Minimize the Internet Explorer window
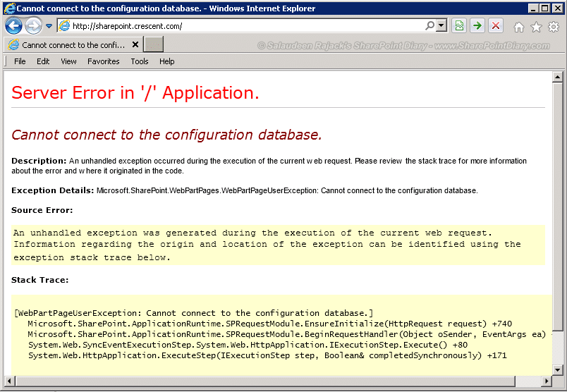Viewport: 567px width, 392px height. 532,8
